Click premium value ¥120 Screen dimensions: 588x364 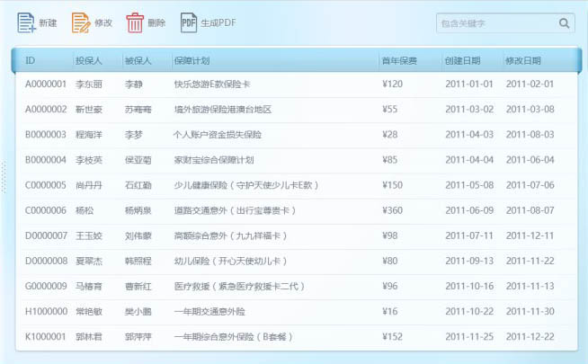[x=392, y=84]
